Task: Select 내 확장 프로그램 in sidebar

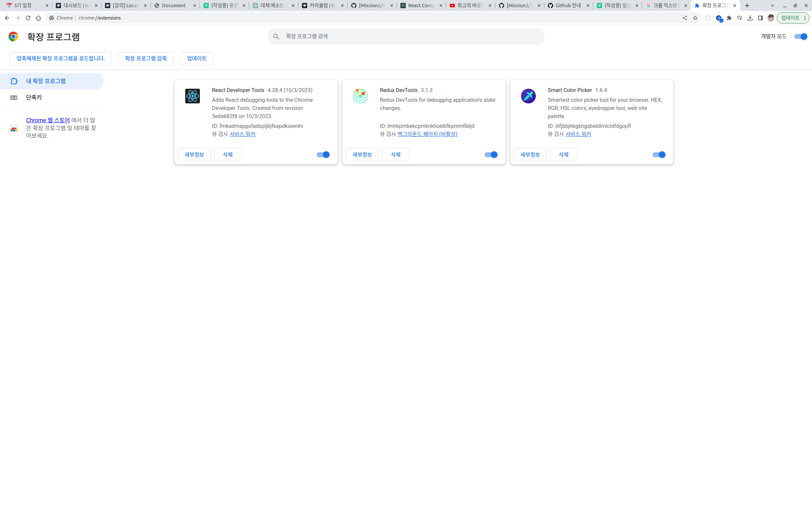Action: 52,81
